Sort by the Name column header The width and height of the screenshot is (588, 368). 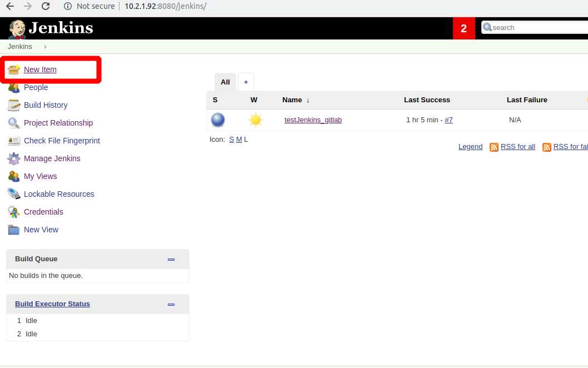click(296, 100)
